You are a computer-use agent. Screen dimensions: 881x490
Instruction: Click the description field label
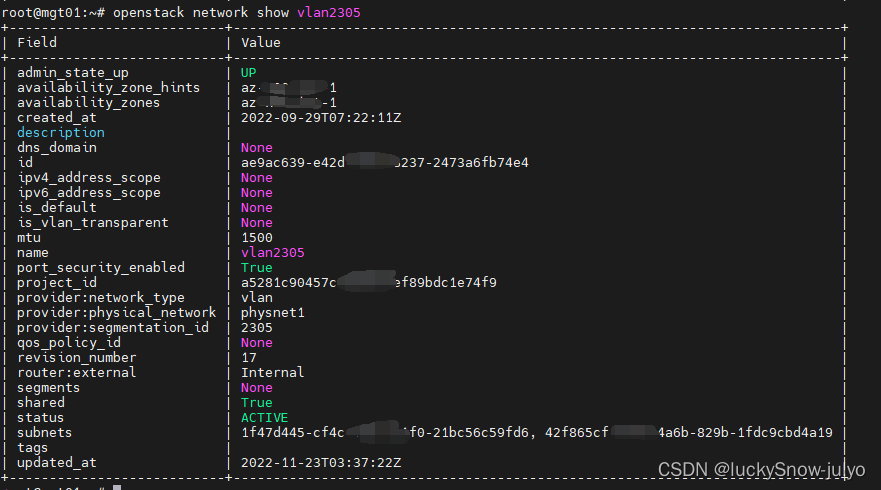61,133
